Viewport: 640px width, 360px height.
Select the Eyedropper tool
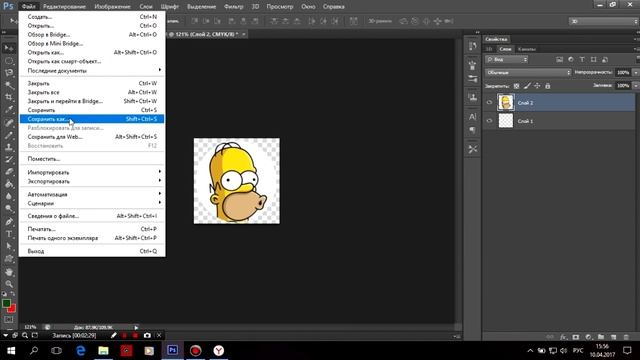click(x=9, y=110)
